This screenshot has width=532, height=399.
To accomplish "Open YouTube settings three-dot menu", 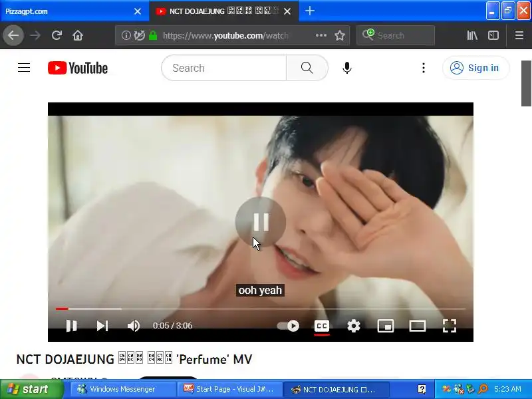I will (x=424, y=68).
